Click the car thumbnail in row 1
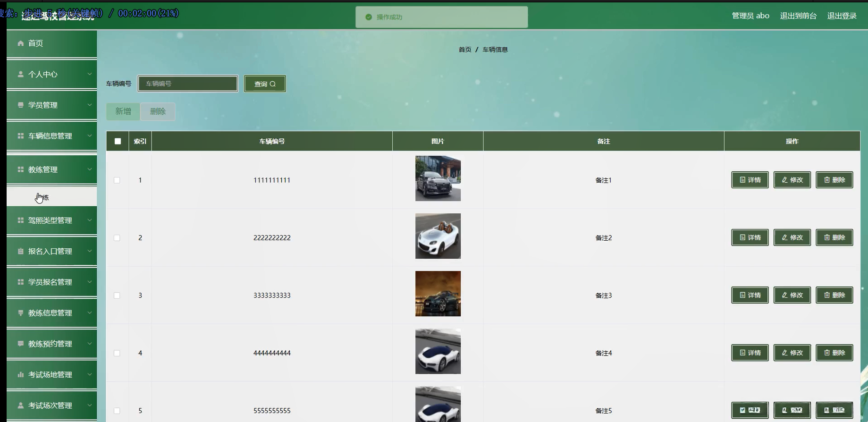Screen dimensions: 868x422 tap(438, 178)
